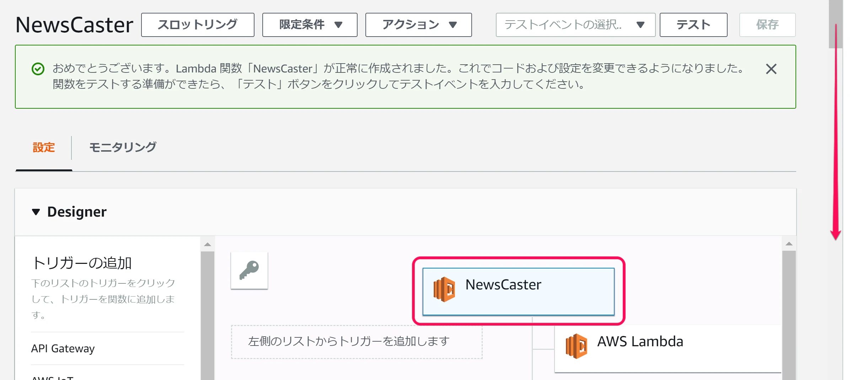Click the スロットリング button

[x=198, y=25]
